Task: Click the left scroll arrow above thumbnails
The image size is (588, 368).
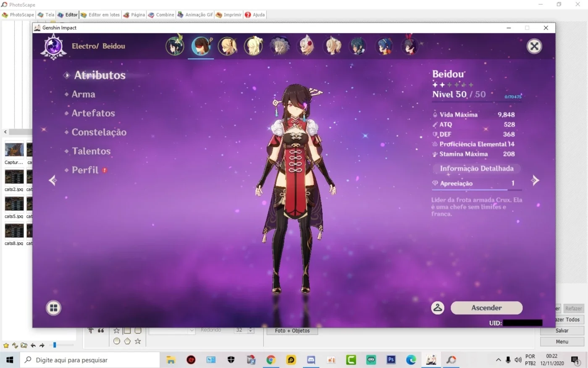Action: (5, 132)
